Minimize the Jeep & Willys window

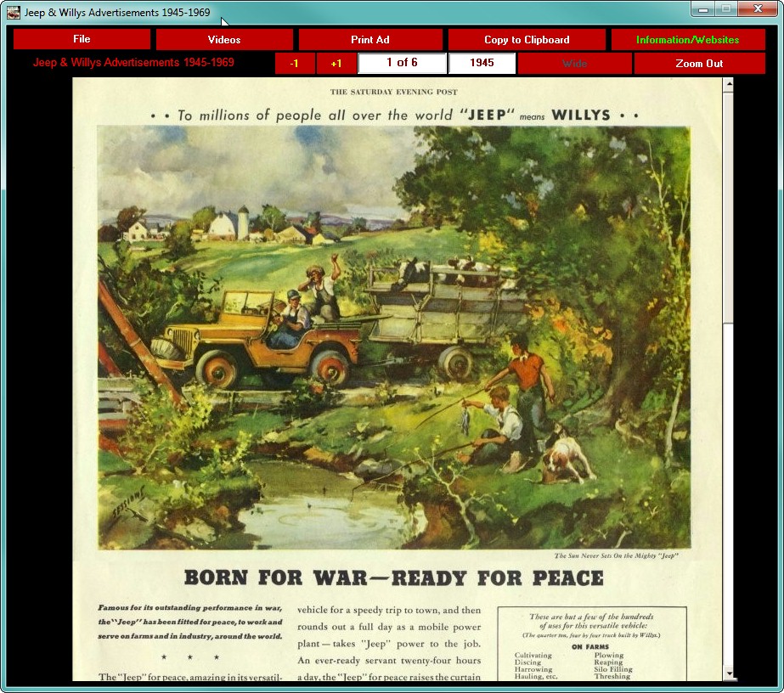703,9
